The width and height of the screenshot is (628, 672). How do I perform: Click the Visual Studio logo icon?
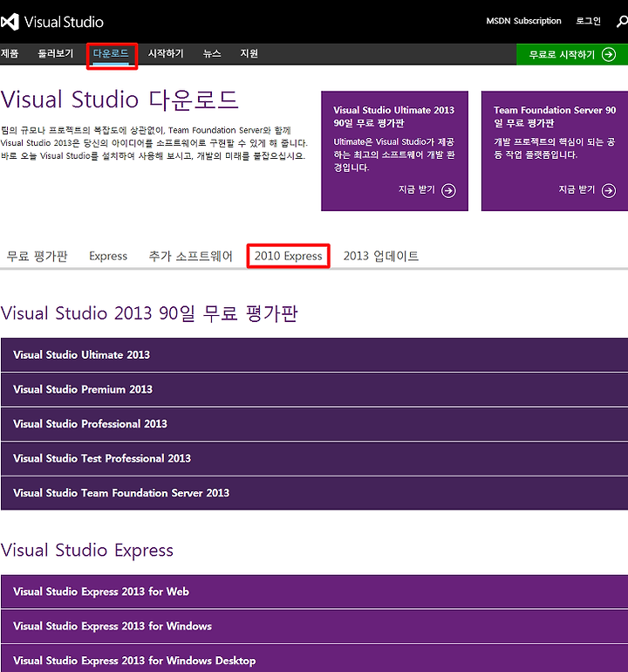tap(10, 22)
